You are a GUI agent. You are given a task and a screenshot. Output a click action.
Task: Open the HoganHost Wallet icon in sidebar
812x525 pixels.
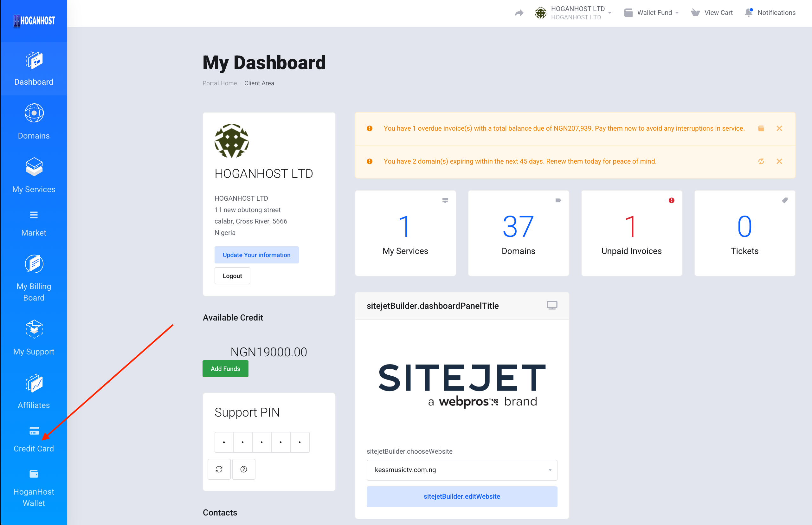coord(34,474)
